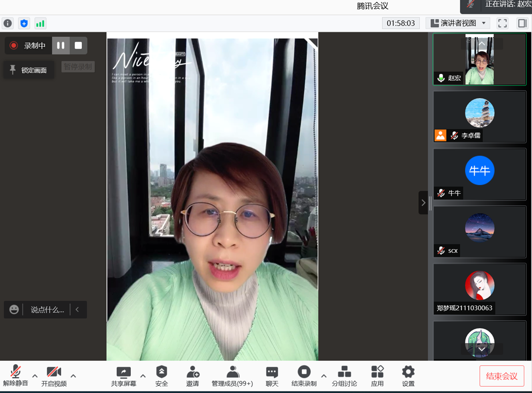Check network signal status icon

pyautogui.click(x=40, y=23)
